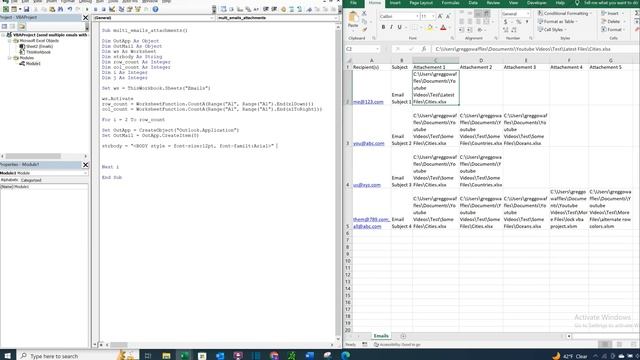
Task: Click the Accounting dollar format icon
Action: 506,22
